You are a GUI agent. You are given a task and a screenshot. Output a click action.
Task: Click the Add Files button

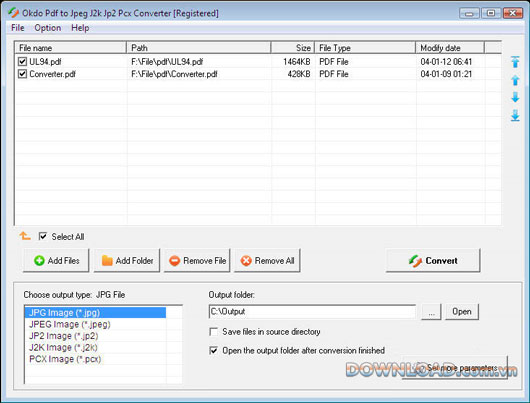[x=56, y=260]
